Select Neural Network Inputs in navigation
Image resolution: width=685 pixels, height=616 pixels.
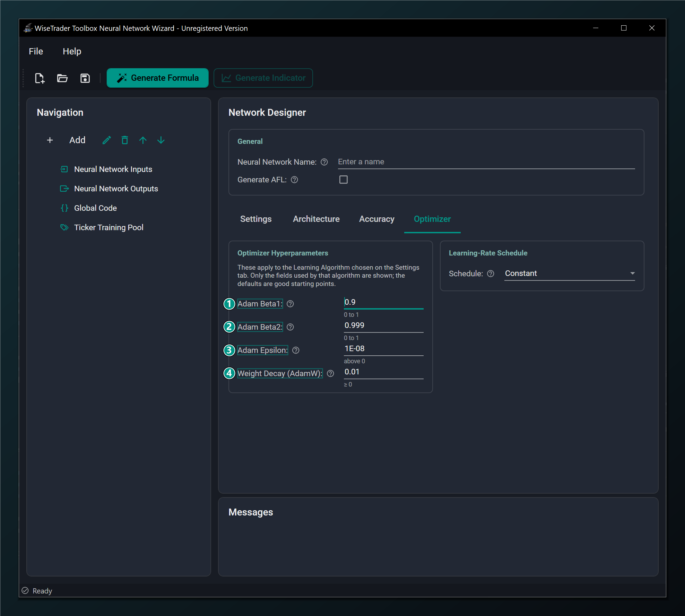point(113,169)
